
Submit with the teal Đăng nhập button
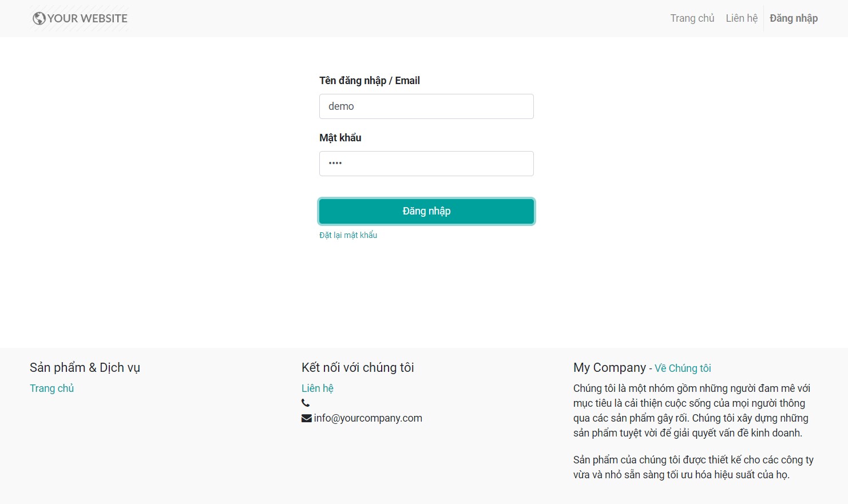pos(426,211)
